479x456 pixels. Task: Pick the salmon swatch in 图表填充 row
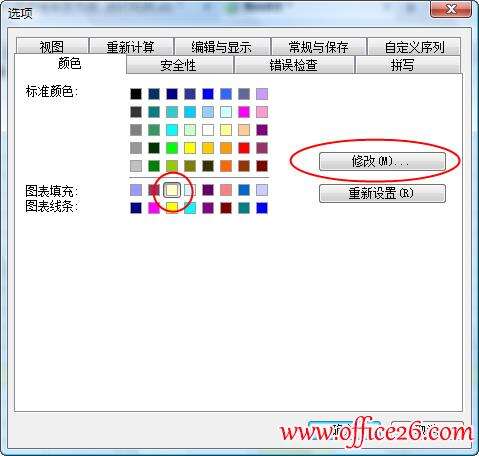226,190
